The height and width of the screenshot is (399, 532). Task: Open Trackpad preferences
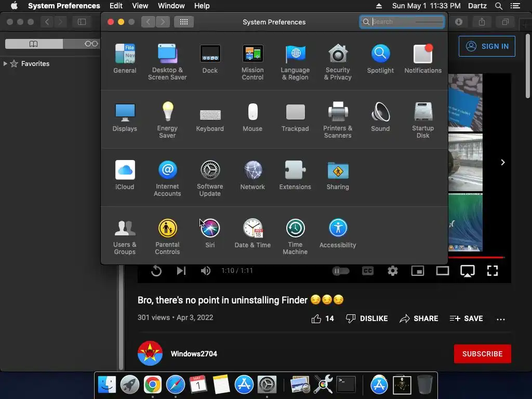pos(295,117)
